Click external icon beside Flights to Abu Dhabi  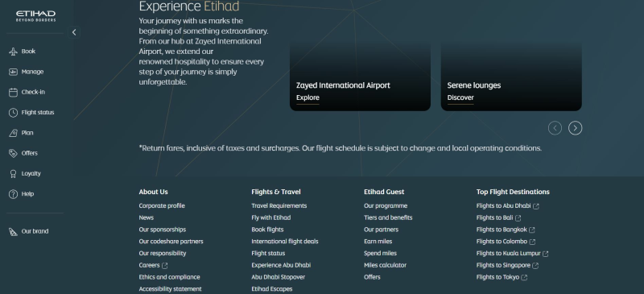pyautogui.click(x=536, y=206)
